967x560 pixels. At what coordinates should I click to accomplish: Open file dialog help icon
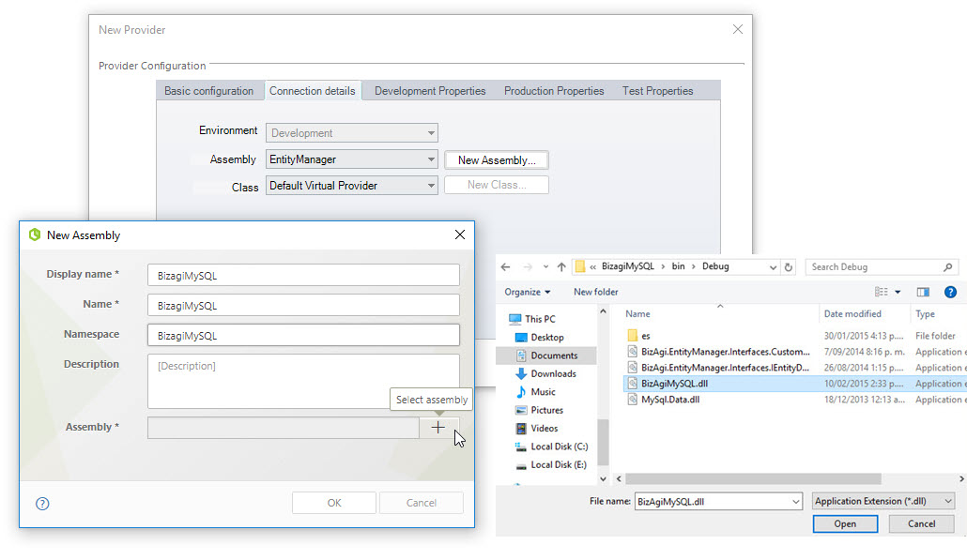click(x=950, y=292)
